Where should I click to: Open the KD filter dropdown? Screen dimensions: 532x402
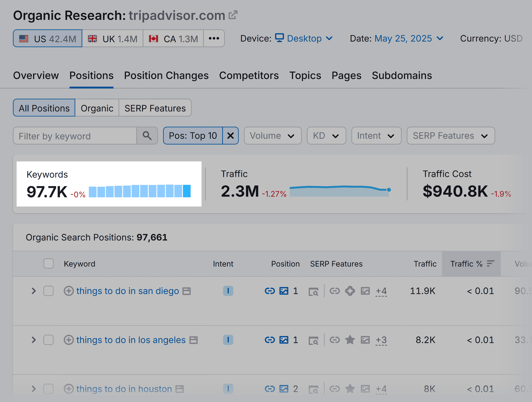pos(326,136)
